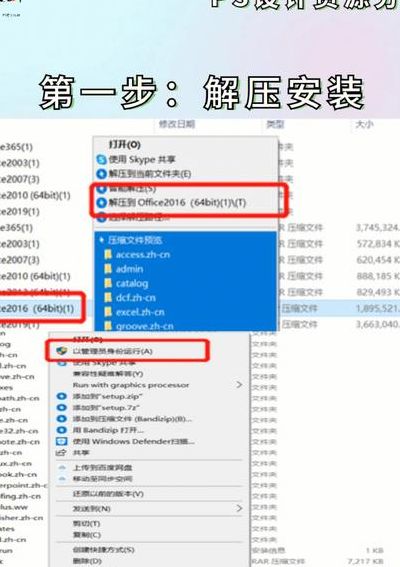Select the excel.zh-cn folder in preview
This screenshot has height=567, width=400.
(x=140, y=312)
